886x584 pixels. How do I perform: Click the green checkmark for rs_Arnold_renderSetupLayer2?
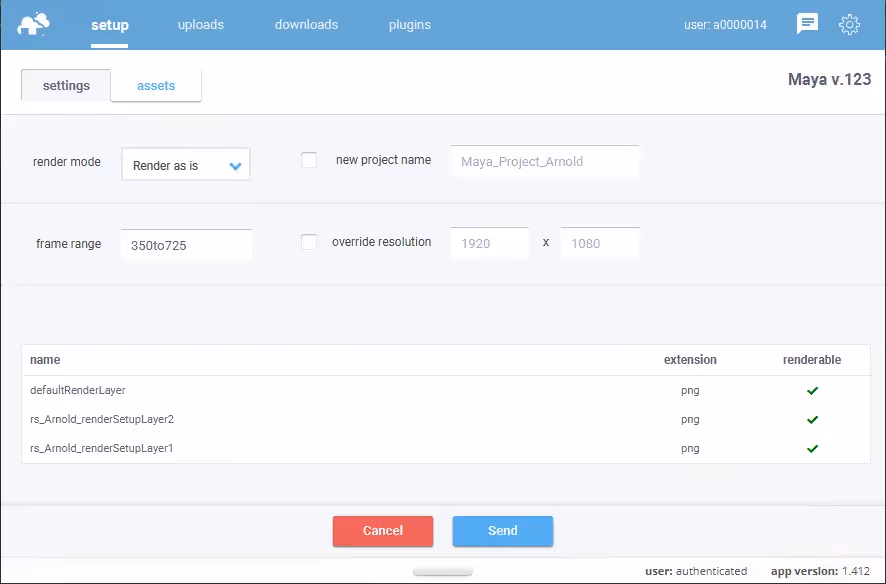[813, 420]
